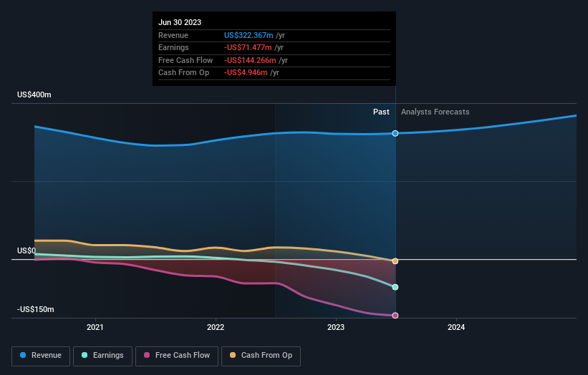The height and width of the screenshot is (375, 588).
Task: Toggle the Revenue series in the legend
Action: point(41,356)
